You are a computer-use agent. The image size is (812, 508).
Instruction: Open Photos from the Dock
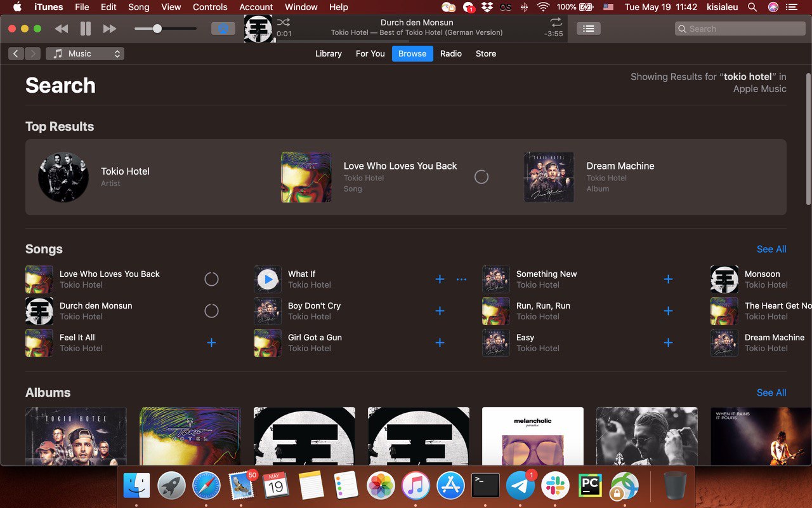point(381,486)
